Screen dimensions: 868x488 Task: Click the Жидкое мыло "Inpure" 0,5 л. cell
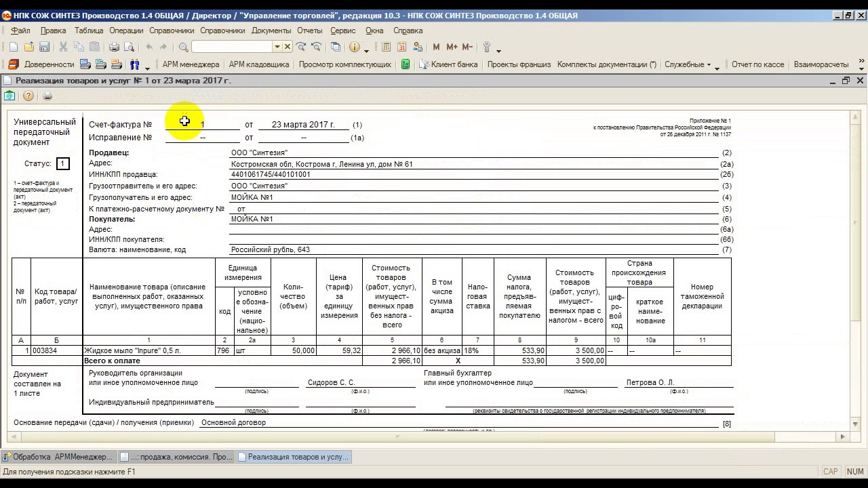149,351
